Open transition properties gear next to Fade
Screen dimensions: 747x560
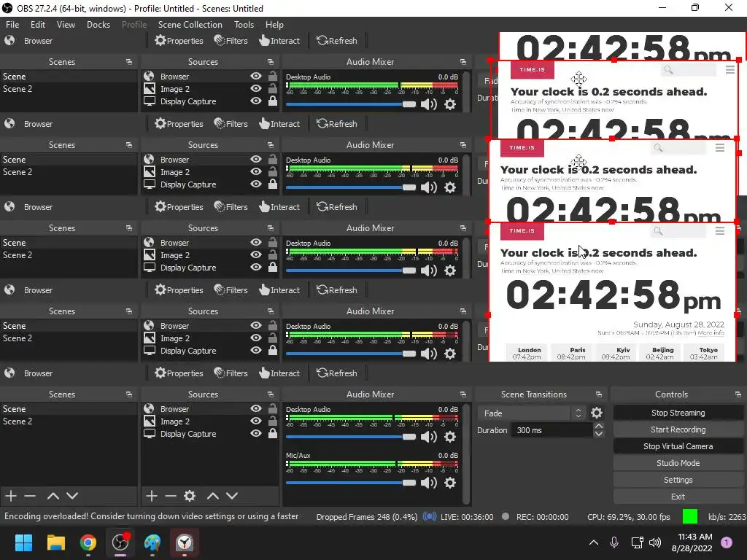click(597, 413)
